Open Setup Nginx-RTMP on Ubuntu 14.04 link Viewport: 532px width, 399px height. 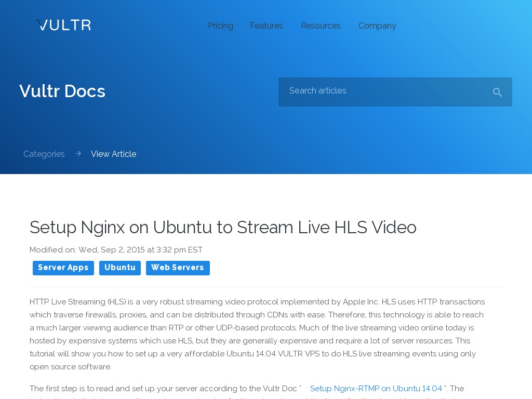[376, 389]
